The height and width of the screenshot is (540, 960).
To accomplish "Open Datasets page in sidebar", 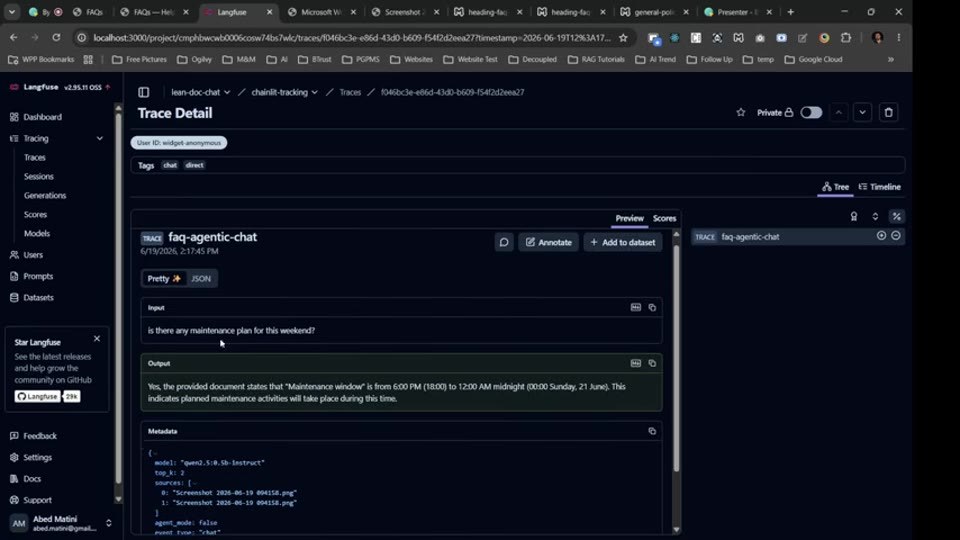I will tap(38, 298).
